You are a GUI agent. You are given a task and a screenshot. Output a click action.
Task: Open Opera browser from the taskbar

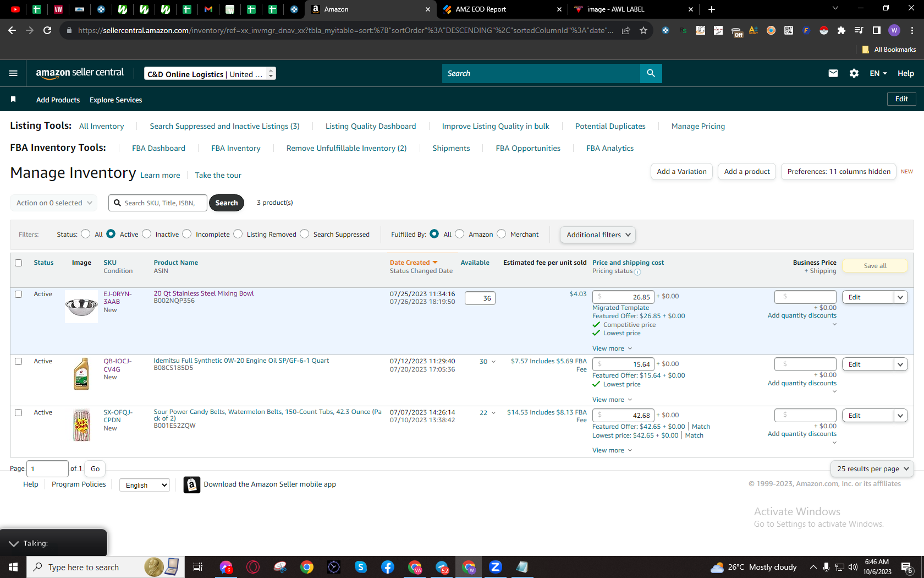pyautogui.click(x=253, y=567)
